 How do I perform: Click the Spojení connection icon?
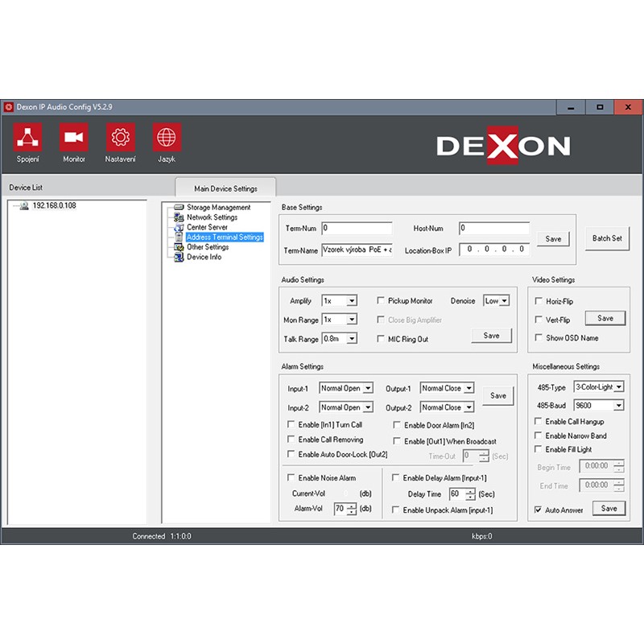click(x=27, y=138)
